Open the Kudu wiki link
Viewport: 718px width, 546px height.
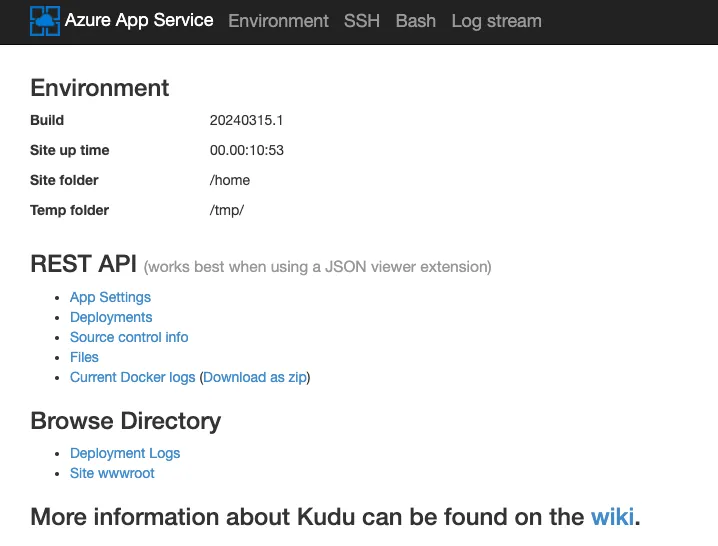coord(612,517)
